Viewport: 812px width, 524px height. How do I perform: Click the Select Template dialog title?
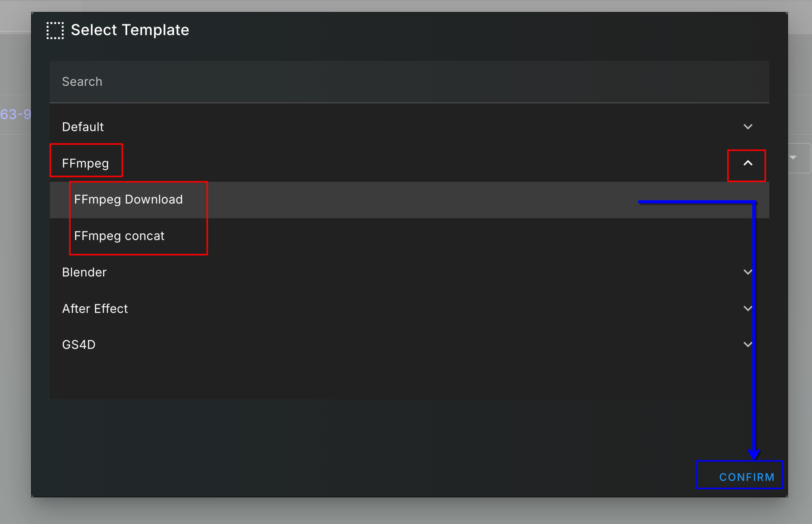tap(130, 30)
